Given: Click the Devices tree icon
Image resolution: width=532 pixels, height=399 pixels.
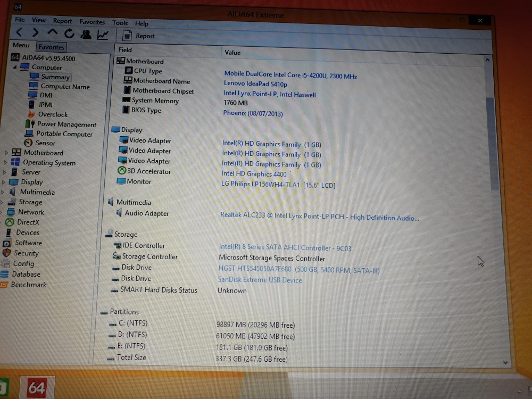Looking at the screenshot, I should coord(9,232).
